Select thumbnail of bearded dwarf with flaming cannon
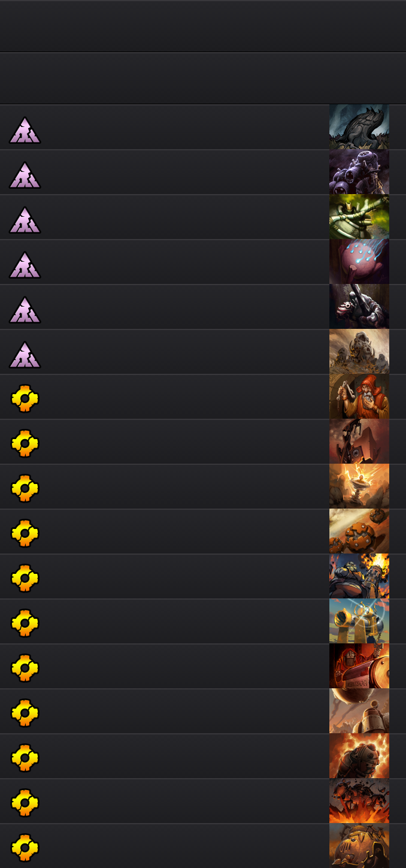This screenshot has height=868, width=406. pos(359,576)
